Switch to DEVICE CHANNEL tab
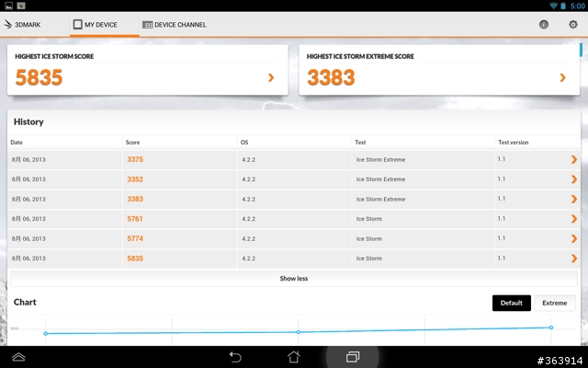The height and width of the screenshot is (368, 588). pyautogui.click(x=175, y=25)
